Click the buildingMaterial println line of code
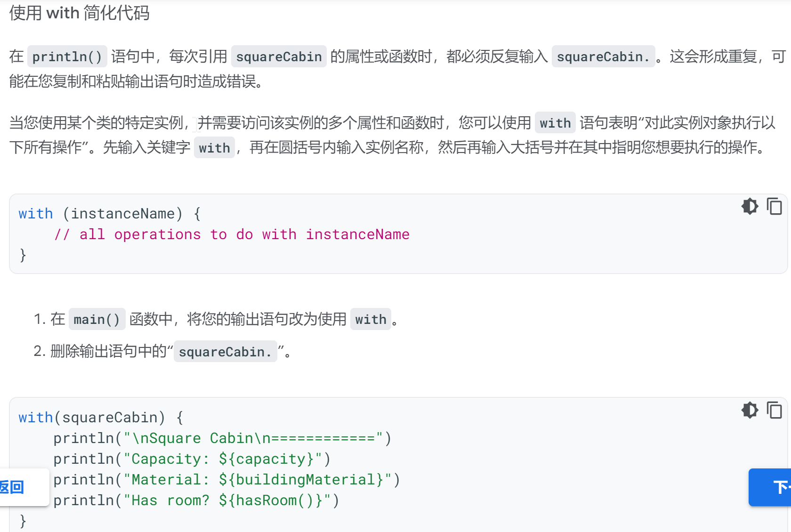This screenshot has height=532, width=791. coord(226,480)
